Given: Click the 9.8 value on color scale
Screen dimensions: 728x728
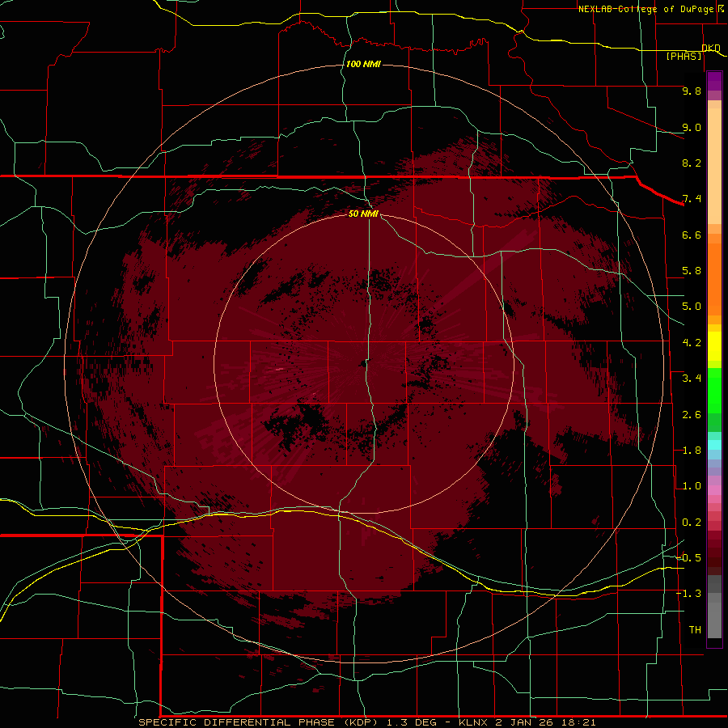Looking at the screenshot, I should (692, 91).
